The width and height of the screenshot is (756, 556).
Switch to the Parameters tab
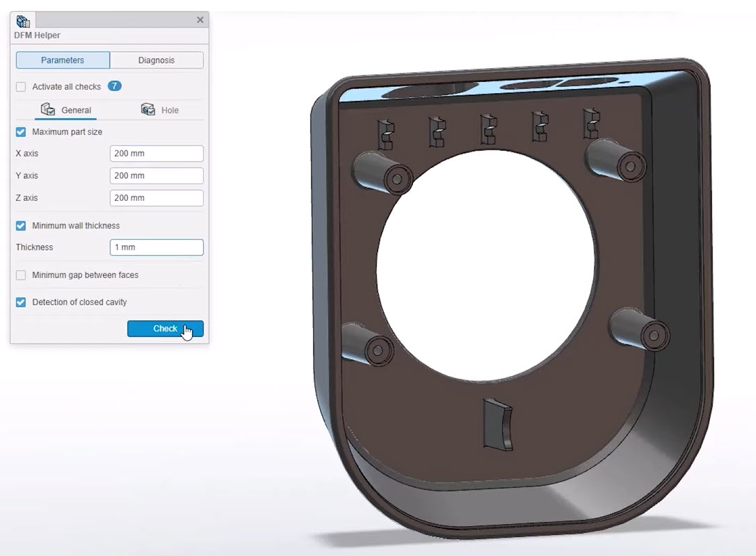click(63, 60)
